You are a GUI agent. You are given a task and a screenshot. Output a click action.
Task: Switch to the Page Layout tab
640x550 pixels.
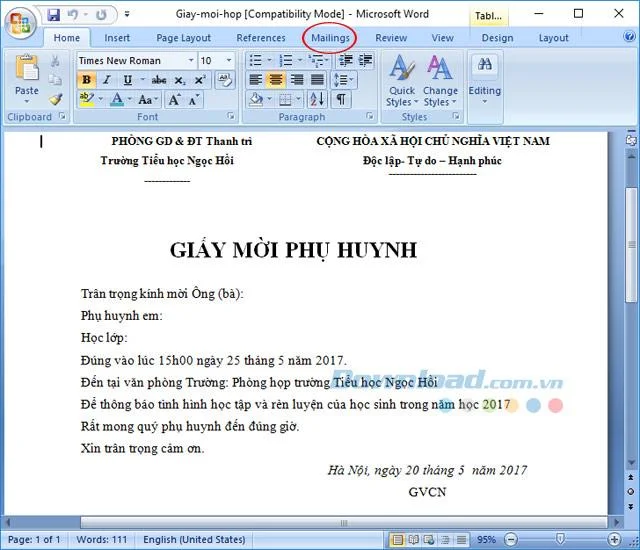[184, 38]
